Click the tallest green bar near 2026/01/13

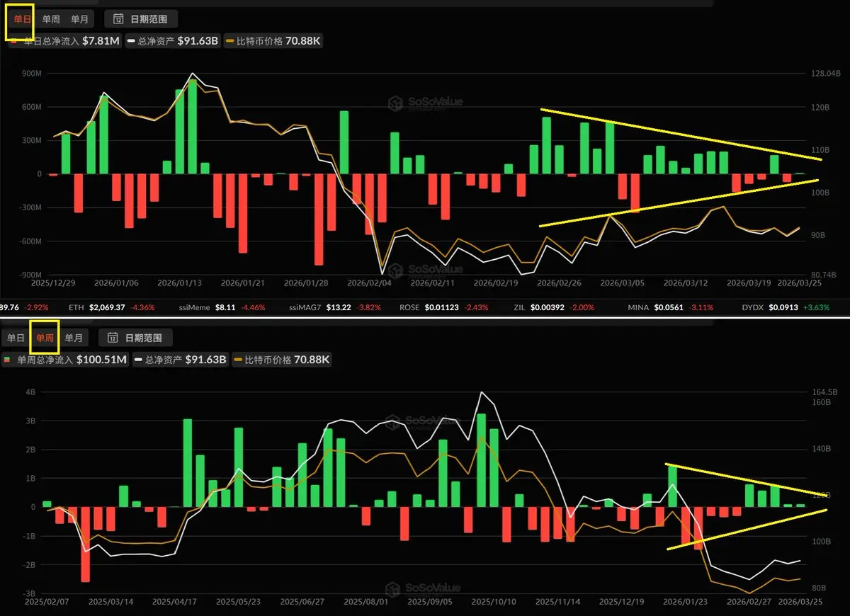pos(192,127)
